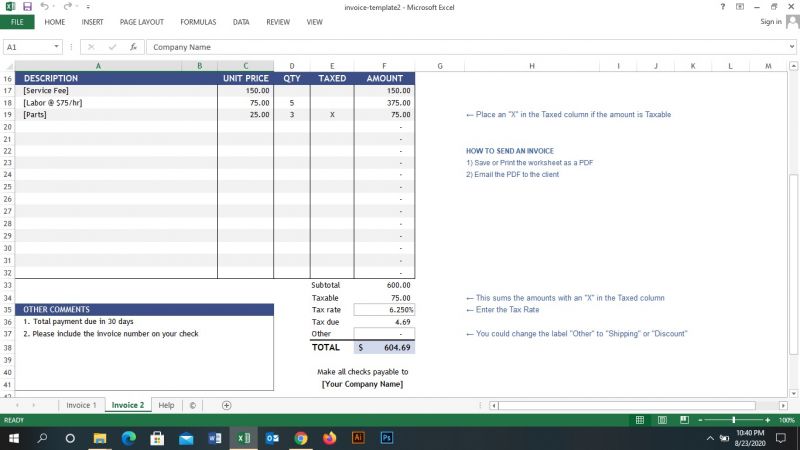
Task: Launch Photoshop from the taskbar
Action: (x=387, y=438)
